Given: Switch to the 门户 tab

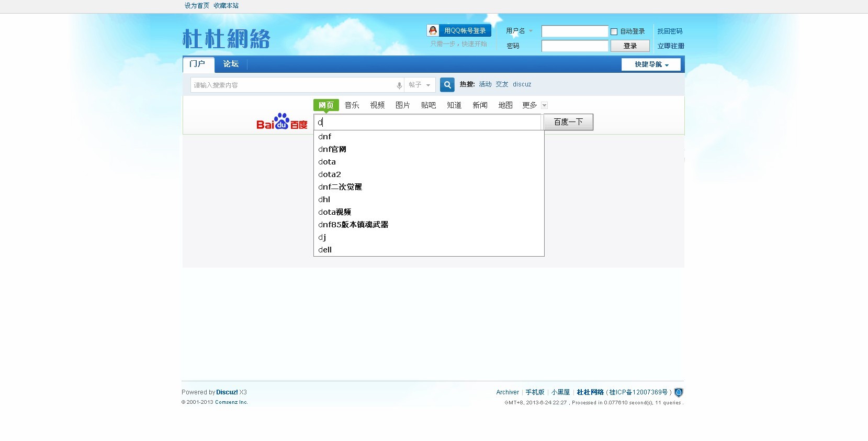Looking at the screenshot, I should click(198, 64).
